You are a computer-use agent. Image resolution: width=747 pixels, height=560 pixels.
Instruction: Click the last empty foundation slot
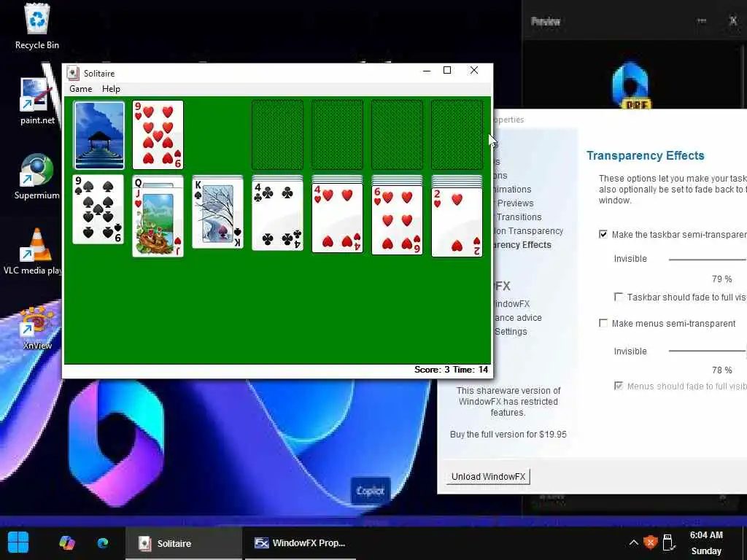[x=457, y=135]
